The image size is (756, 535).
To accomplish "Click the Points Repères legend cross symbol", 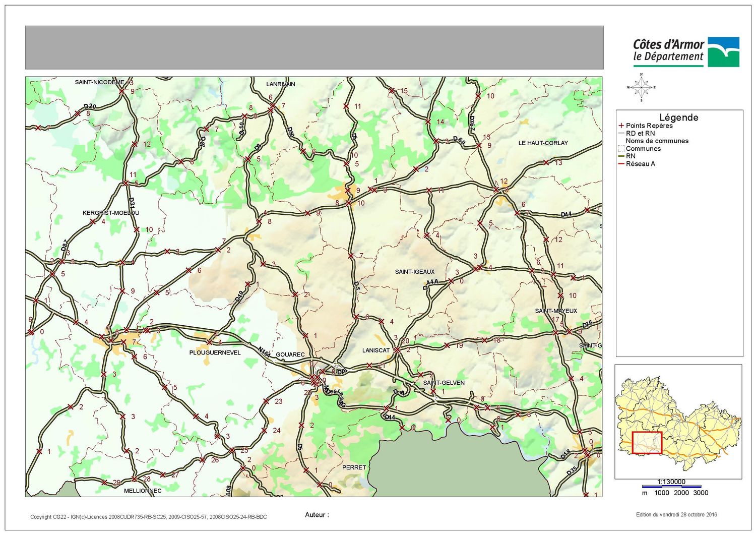I will pyautogui.click(x=621, y=126).
